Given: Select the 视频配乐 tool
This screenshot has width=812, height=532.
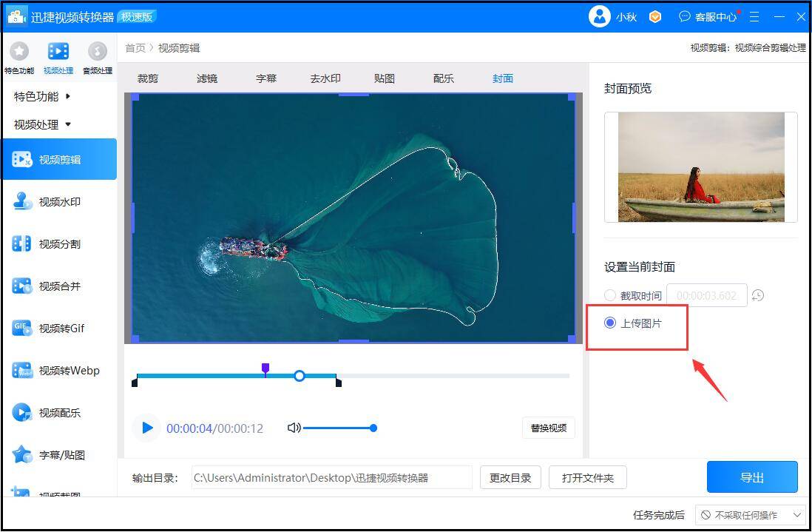Looking at the screenshot, I should tap(54, 413).
